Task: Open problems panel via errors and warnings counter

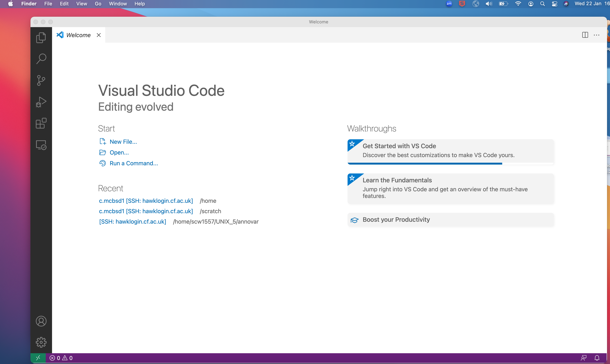Action: [x=61, y=358]
